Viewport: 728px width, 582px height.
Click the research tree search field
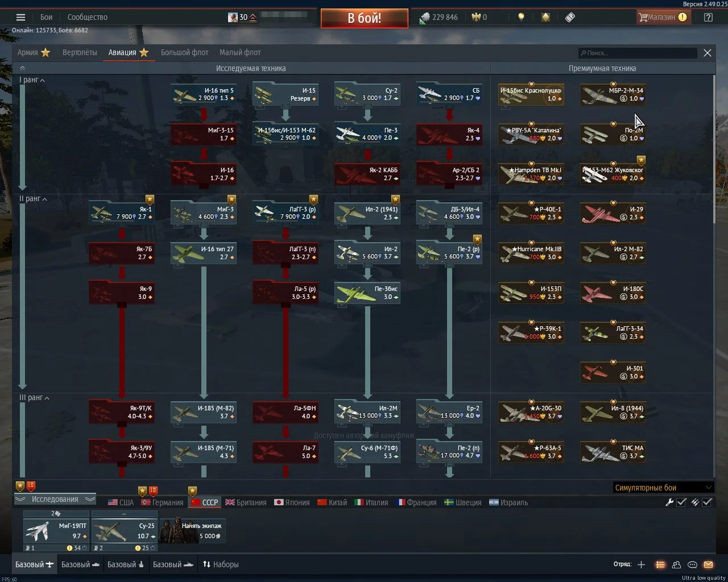click(638, 53)
